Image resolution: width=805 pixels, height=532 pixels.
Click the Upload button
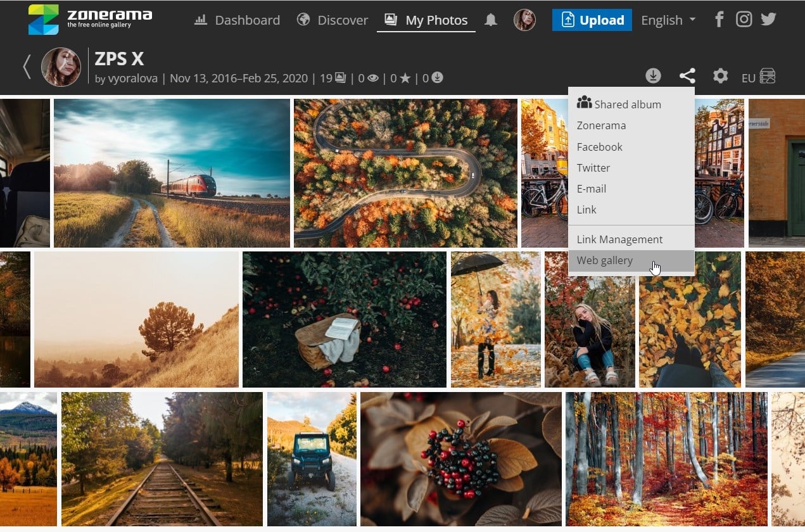[x=592, y=20]
